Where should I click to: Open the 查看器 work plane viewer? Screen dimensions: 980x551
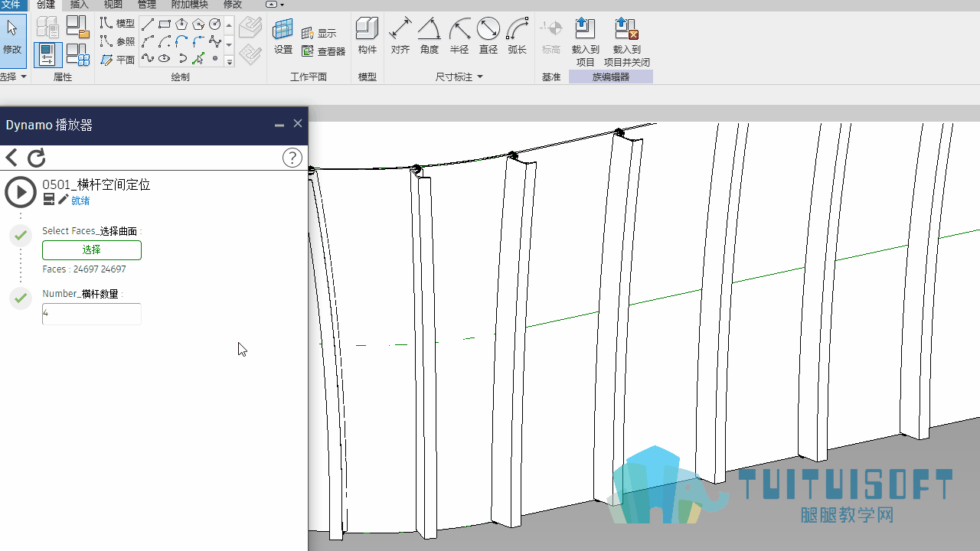tap(324, 51)
